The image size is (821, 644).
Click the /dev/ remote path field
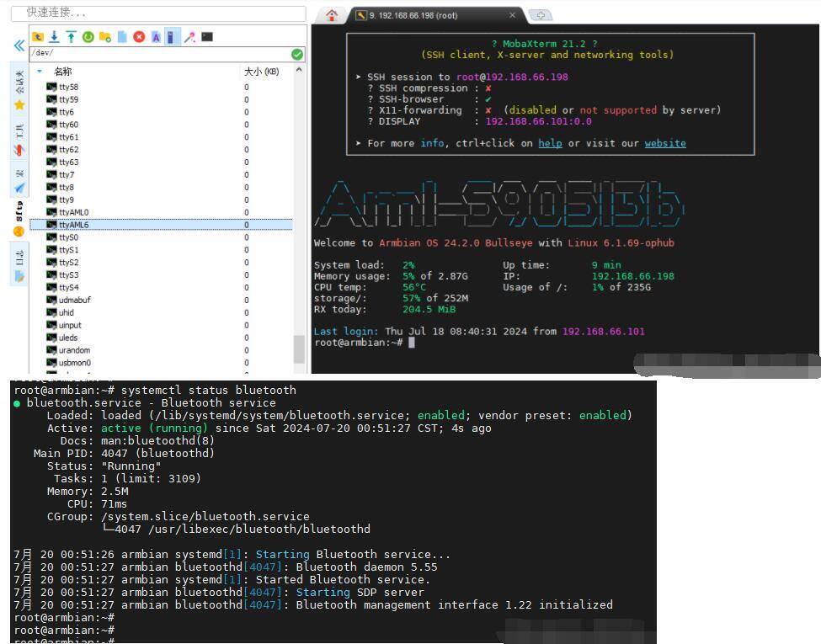click(160, 53)
